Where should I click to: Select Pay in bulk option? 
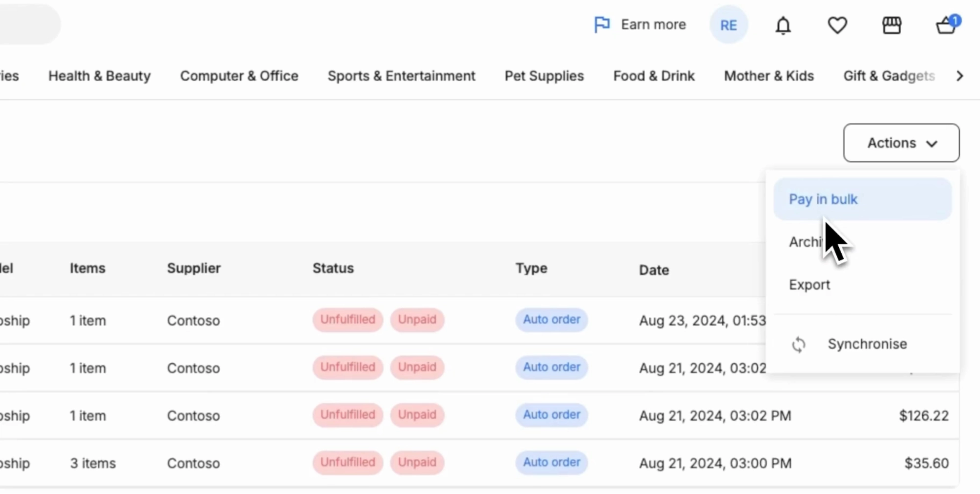[862, 199]
